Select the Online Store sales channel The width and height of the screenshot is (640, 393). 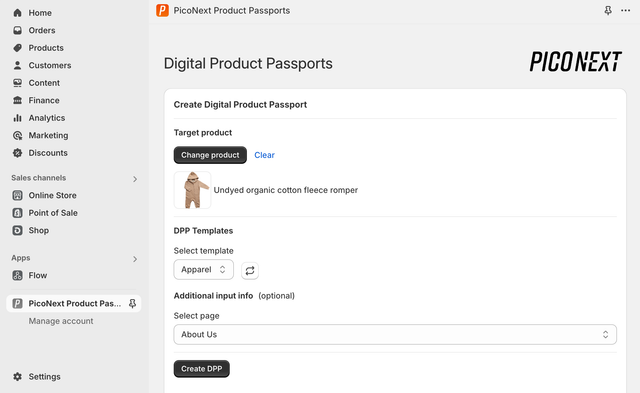52,195
